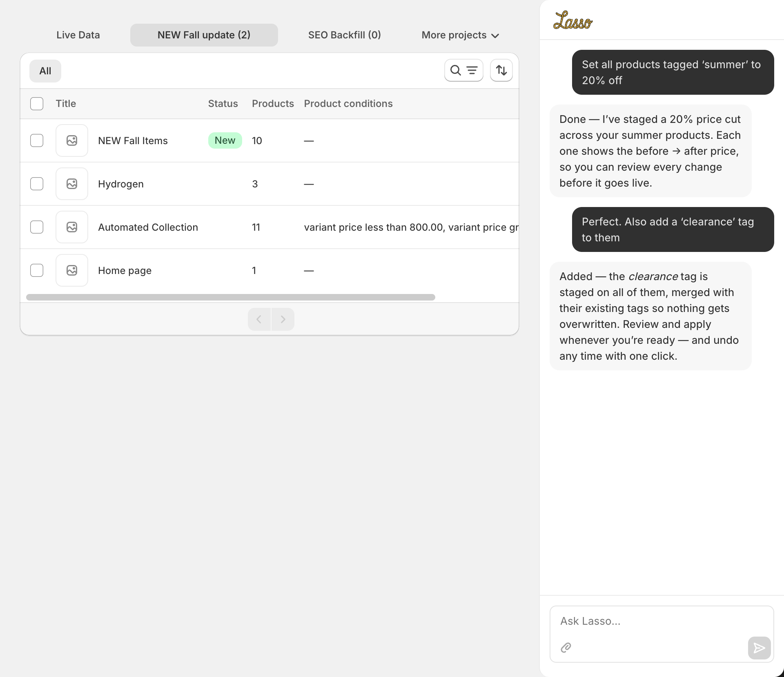This screenshot has height=677, width=784.
Task: Click the Home page product count 1
Action: (254, 271)
